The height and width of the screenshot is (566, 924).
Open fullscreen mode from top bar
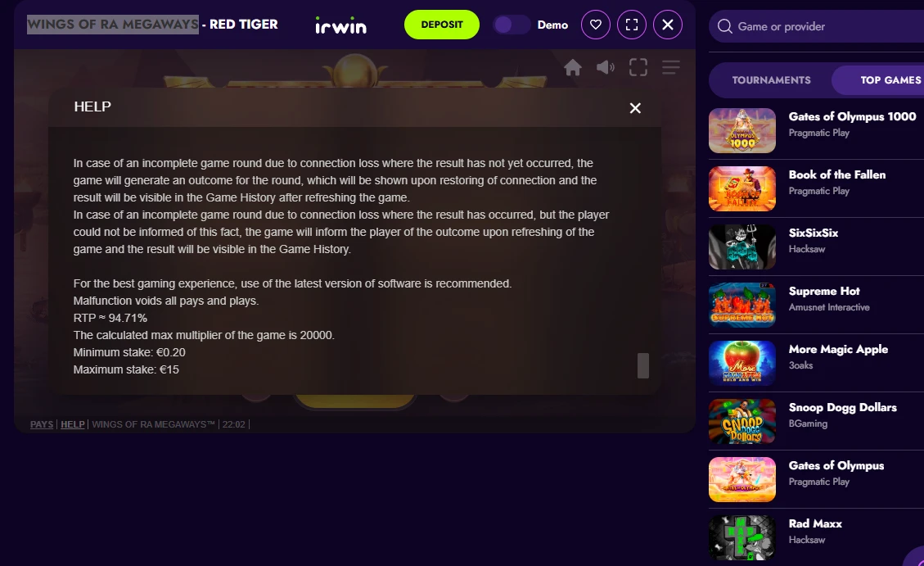click(632, 25)
